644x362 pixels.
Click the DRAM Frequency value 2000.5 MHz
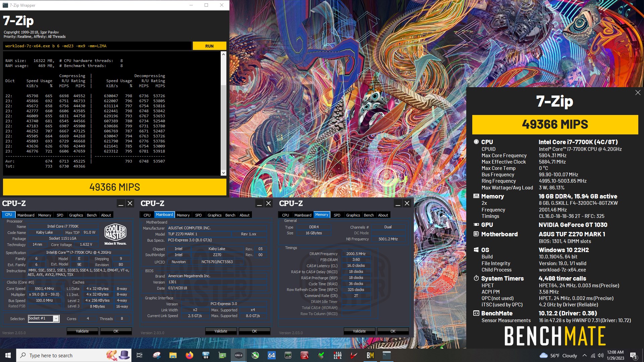coord(356,254)
